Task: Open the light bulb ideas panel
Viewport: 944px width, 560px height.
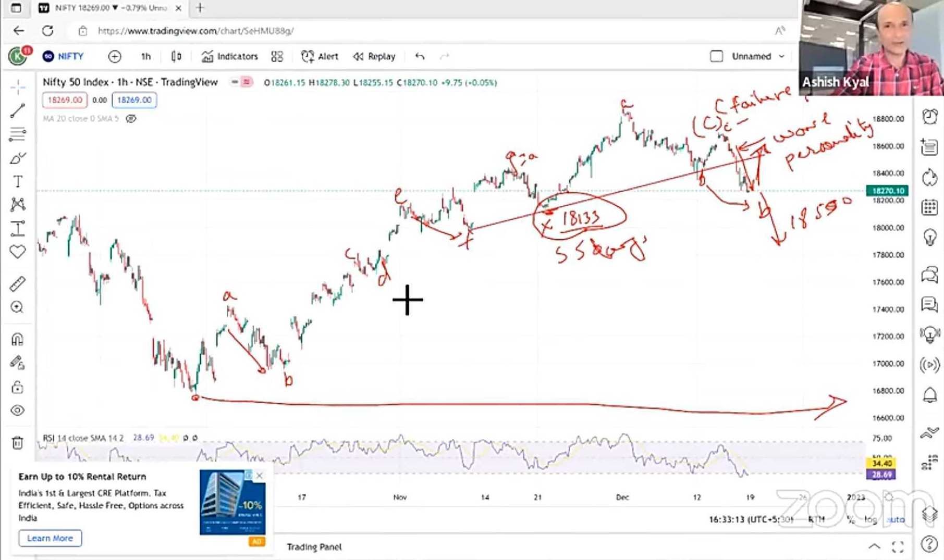Action: click(x=930, y=238)
